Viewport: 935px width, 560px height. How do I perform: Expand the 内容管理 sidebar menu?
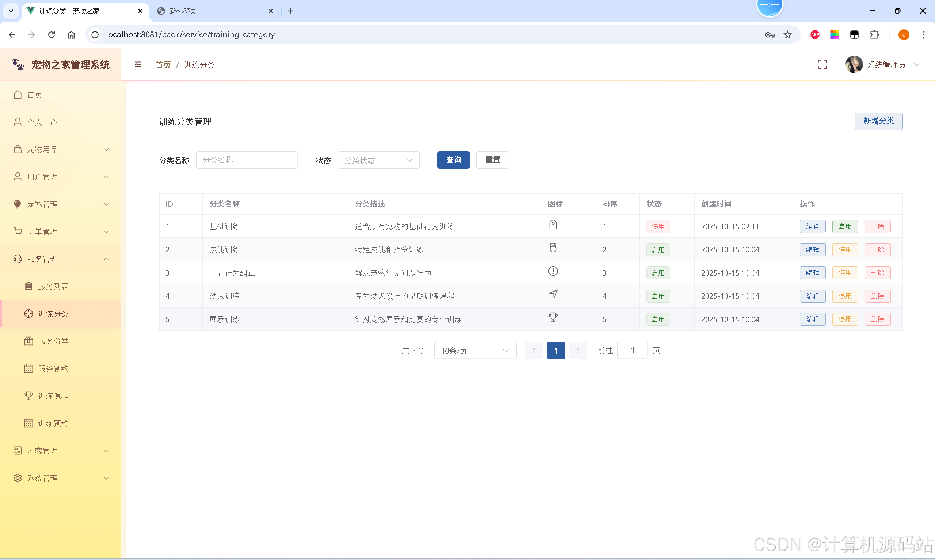(x=60, y=450)
